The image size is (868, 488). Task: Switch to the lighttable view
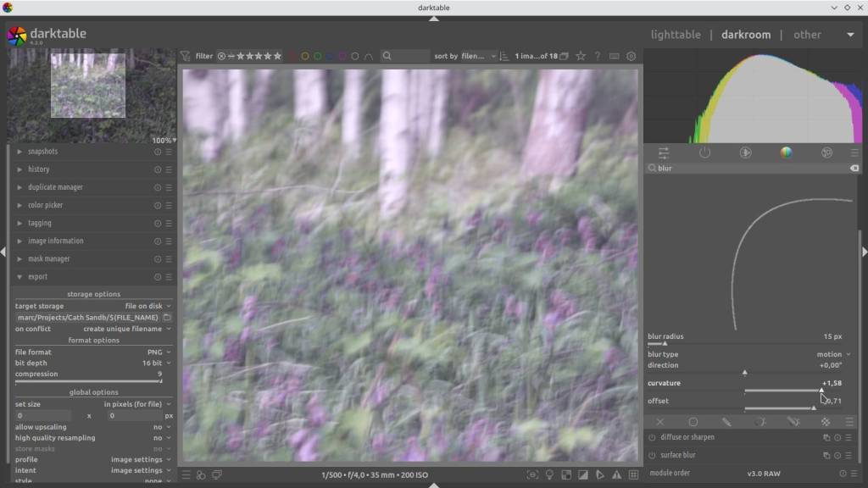676,35
